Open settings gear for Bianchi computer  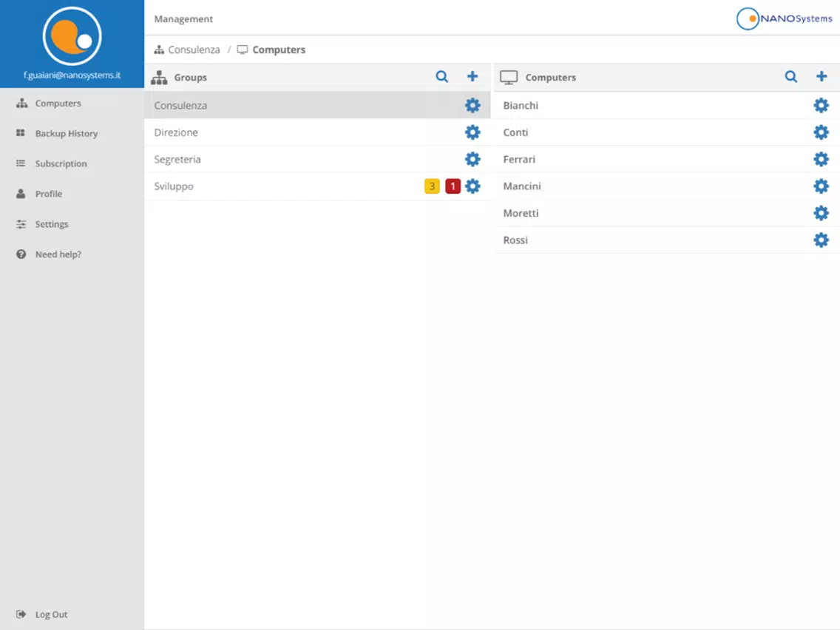[x=822, y=105]
